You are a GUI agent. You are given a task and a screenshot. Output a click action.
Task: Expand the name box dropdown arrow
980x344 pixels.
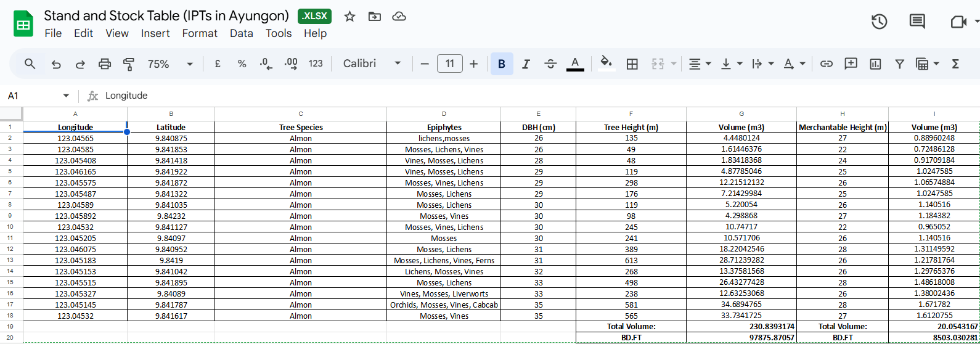(x=66, y=96)
